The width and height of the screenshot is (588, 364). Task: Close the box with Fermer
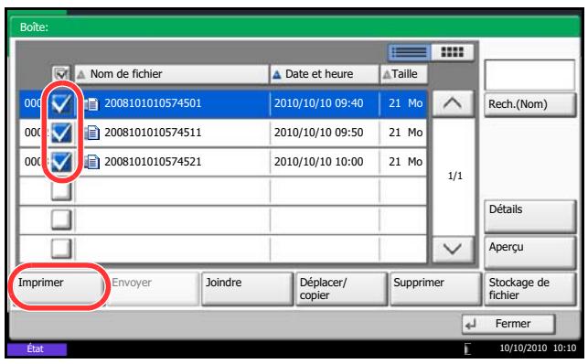coord(508,324)
